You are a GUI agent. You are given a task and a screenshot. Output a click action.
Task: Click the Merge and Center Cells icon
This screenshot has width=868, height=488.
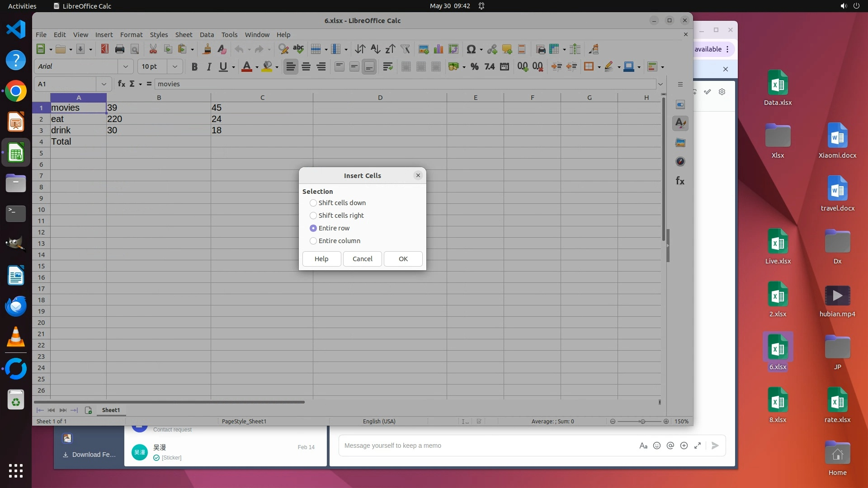(406, 67)
